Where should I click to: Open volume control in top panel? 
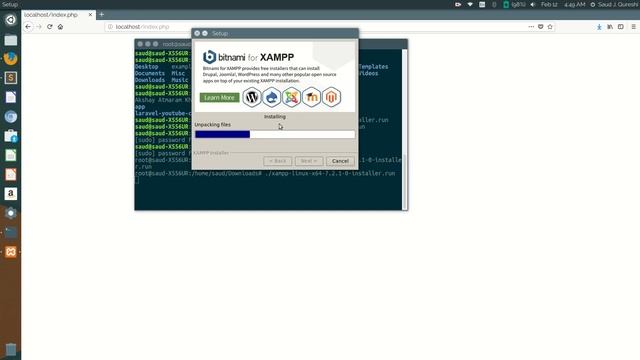533,4
